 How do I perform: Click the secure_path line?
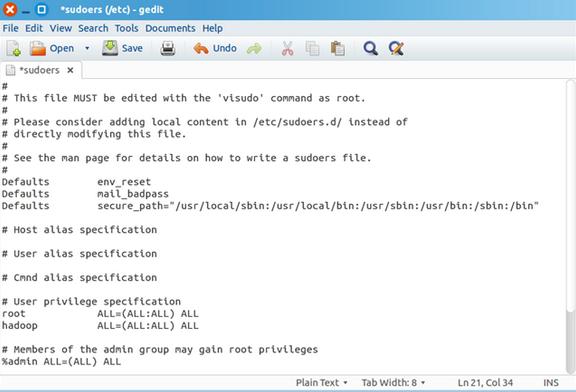(x=270, y=206)
